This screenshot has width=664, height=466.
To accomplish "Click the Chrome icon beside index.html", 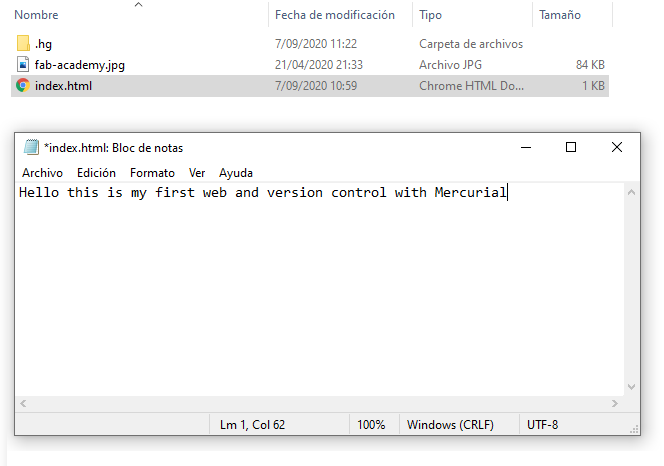I will click(24, 86).
